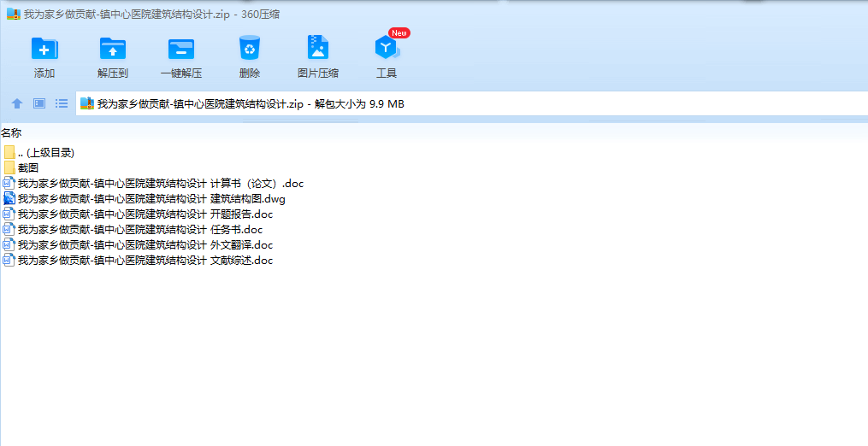
Task: Switch to large icon view mode
Action: [39, 103]
